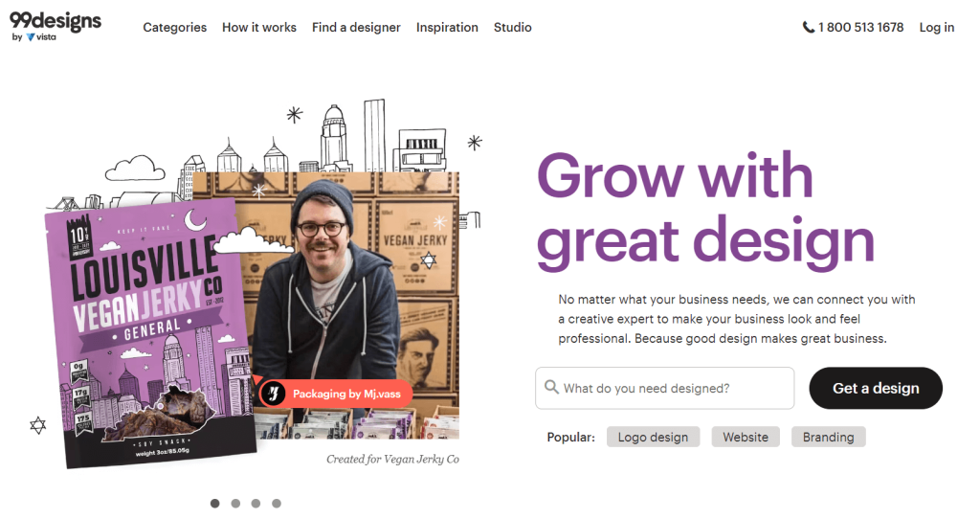Click the phone icon beside 1 800 513 1678
Screen dimensions: 980x519
click(x=808, y=28)
